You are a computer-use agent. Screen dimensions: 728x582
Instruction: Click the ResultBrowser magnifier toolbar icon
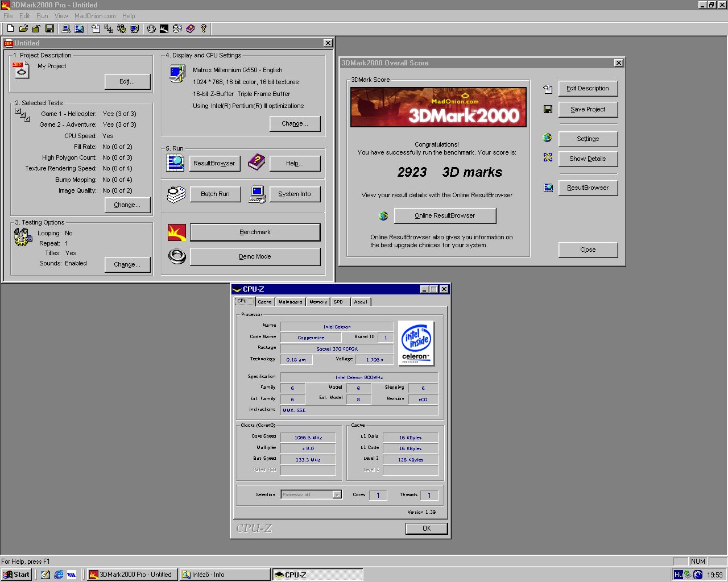[x=79, y=28]
